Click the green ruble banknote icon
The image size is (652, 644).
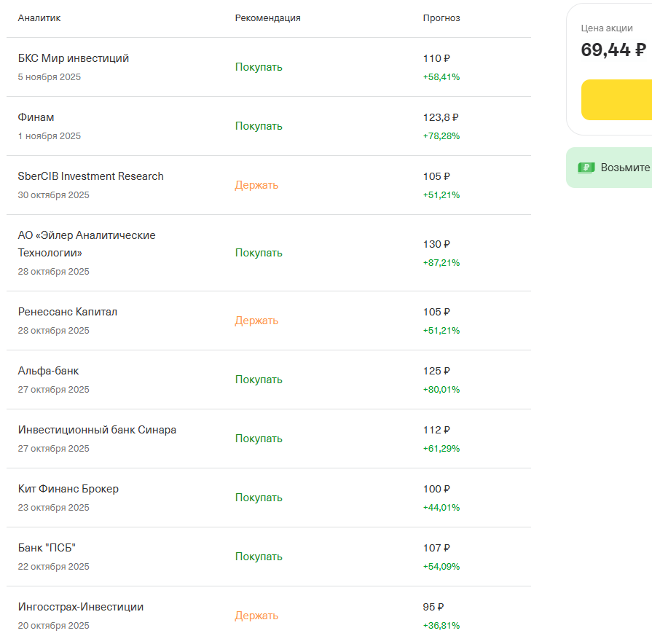coord(586,168)
